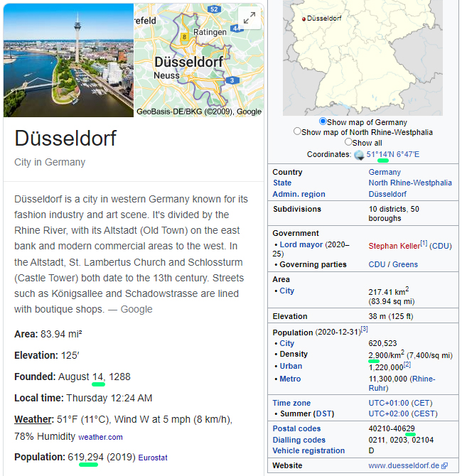Open the Düsseldorf Rhine Tower photo
The height and width of the screenshot is (476, 462).
point(68,60)
